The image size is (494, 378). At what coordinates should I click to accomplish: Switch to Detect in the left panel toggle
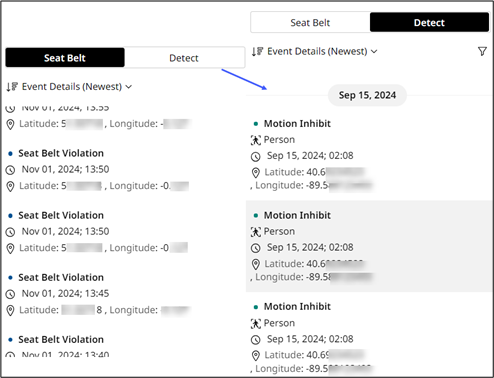coord(184,58)
